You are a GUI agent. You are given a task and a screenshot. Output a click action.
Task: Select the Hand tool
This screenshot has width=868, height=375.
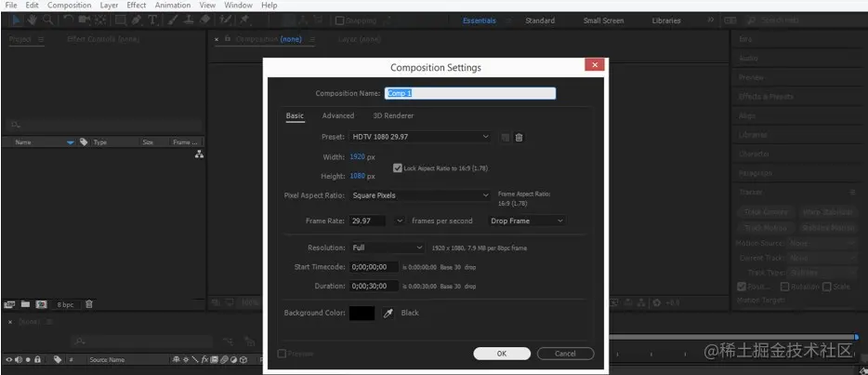[33, 20]
